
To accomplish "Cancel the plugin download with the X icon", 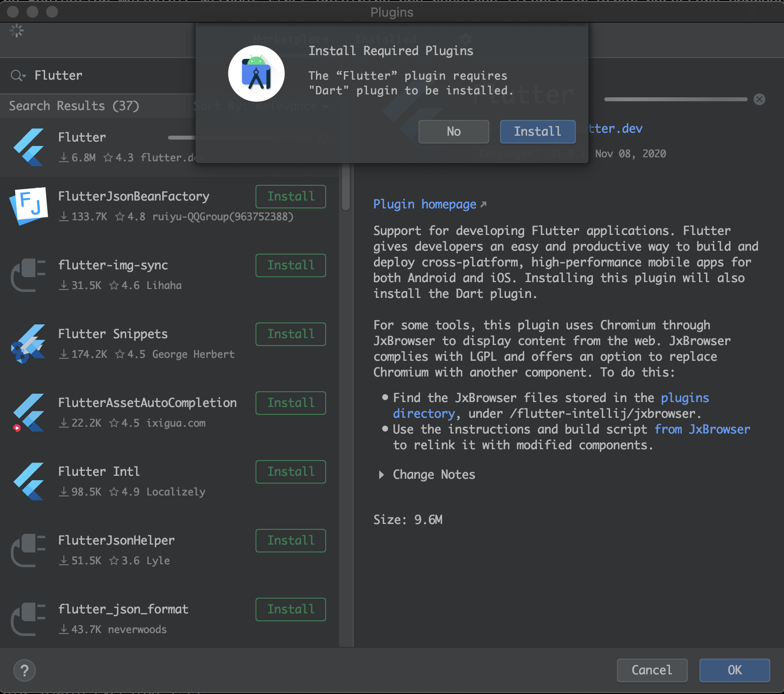I will [759, 99].
